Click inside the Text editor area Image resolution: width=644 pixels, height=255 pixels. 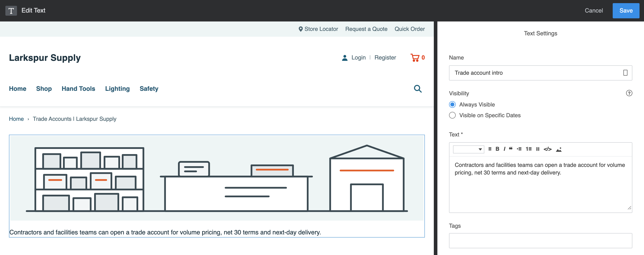pos(540,185)
